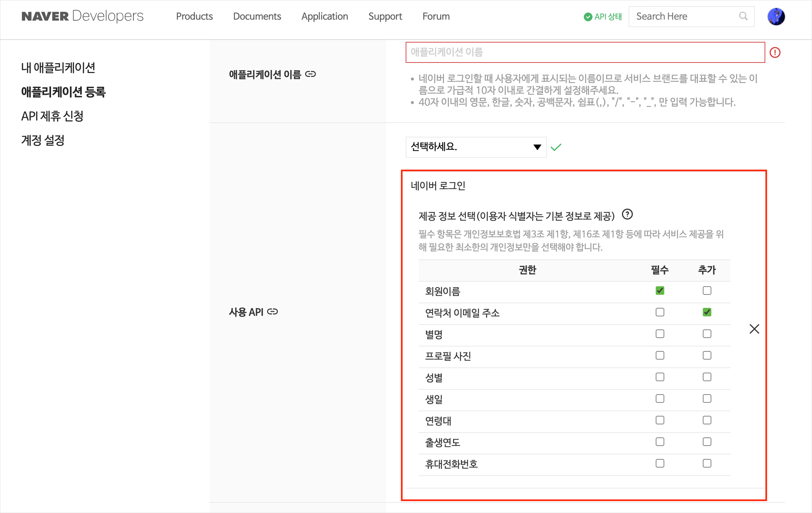Click the link icon beside 애플리케이션 이름
The height and width of the screenshot is (513, 812).
coord(311,74)
